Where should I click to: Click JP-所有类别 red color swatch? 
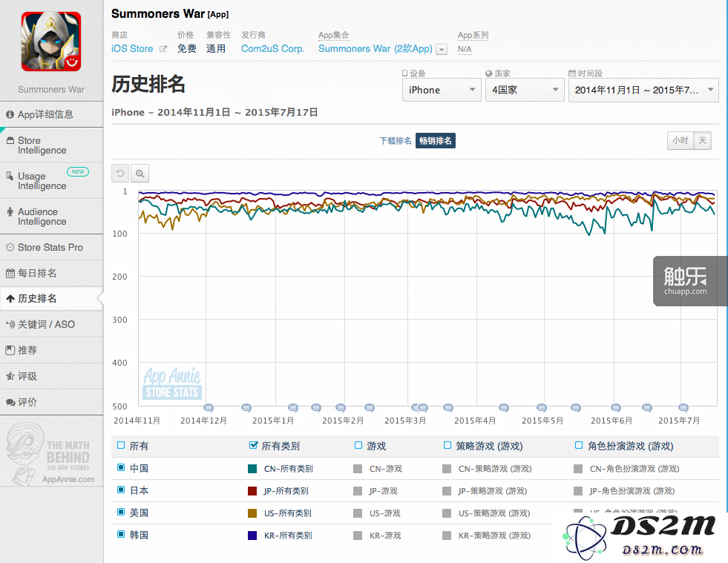point(252,491)
